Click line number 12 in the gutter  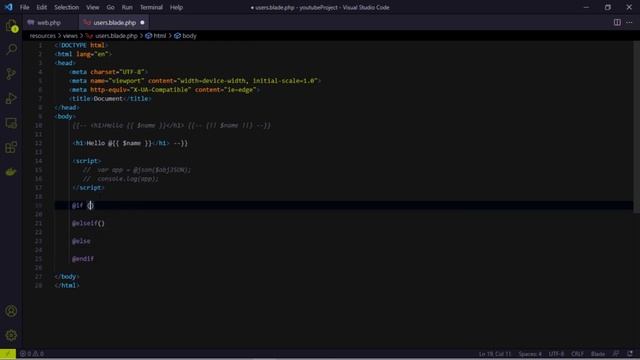tap(38, 143)
